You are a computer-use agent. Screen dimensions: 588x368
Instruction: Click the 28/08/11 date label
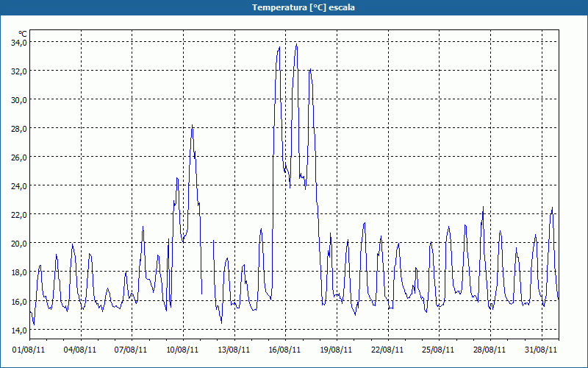[490, 350]
